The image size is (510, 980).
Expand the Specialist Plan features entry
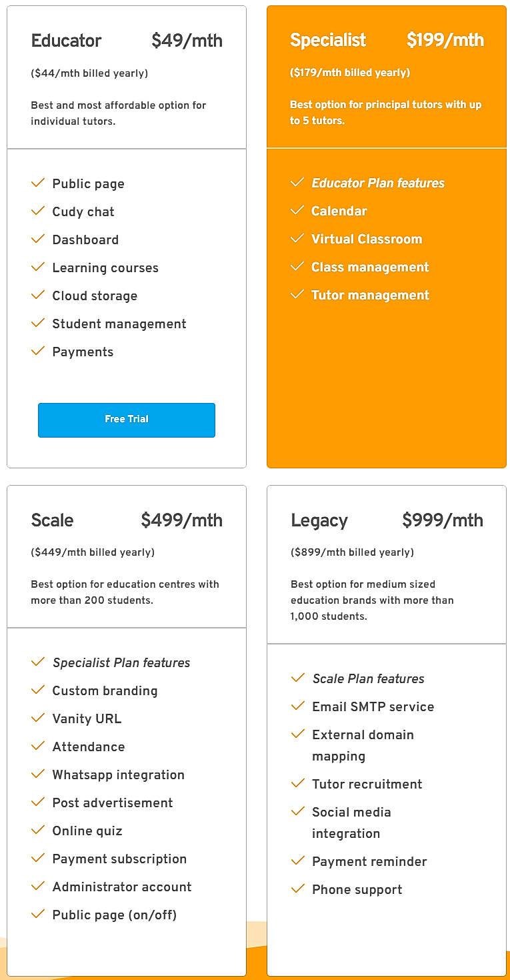121,662
